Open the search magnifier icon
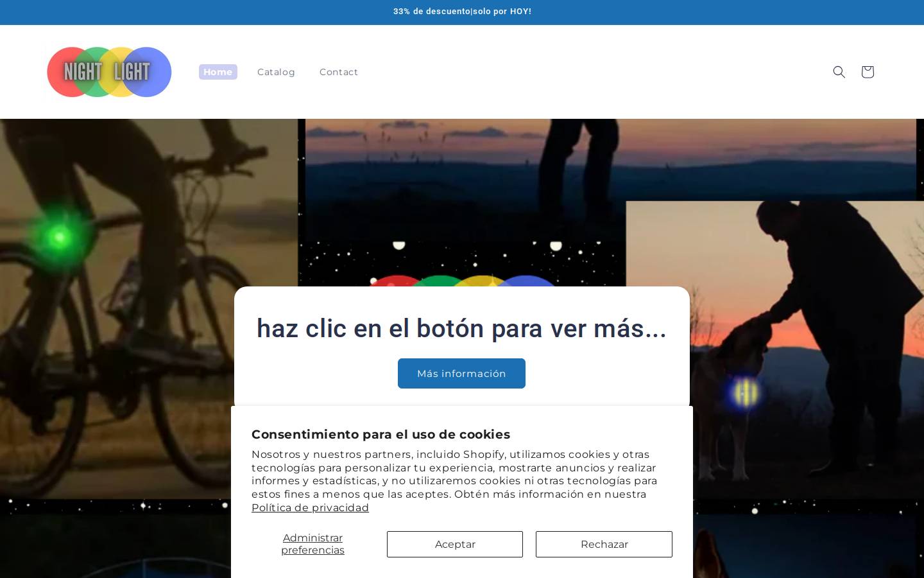This screenshot has height=578, width=924. (x=839, y=72)
